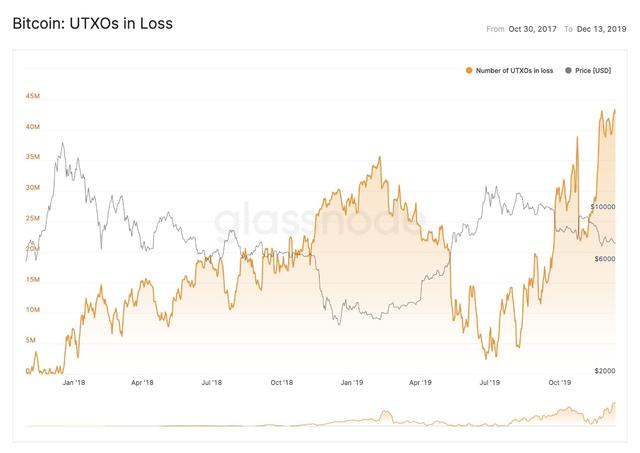640x453 pixels.
Task: Open the From date "Oct 30, 2017" picker
Action: (x=534, y=29)
